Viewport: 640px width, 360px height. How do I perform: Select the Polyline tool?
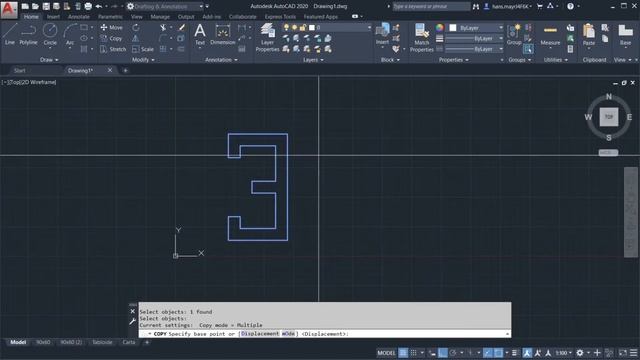(28, 34)
